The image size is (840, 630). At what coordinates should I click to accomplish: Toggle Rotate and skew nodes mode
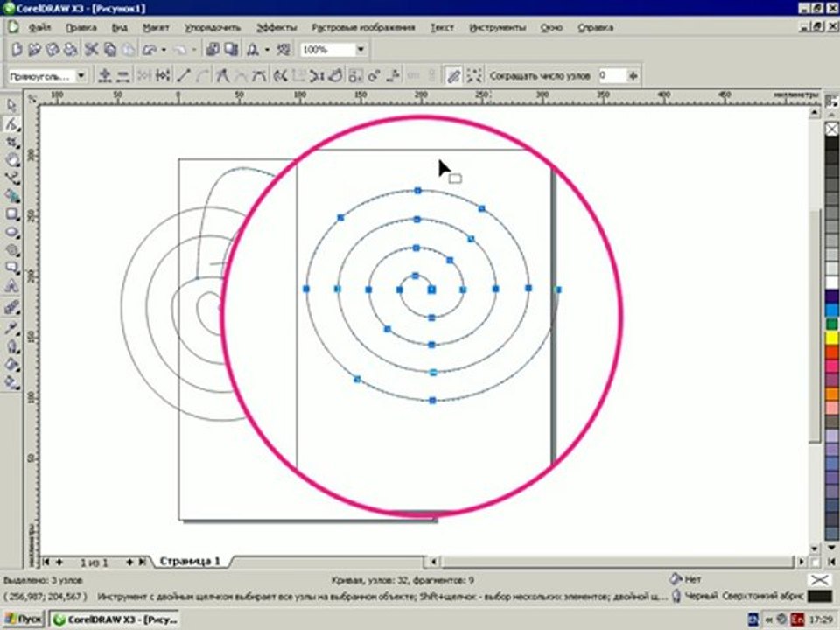point(374,76)
